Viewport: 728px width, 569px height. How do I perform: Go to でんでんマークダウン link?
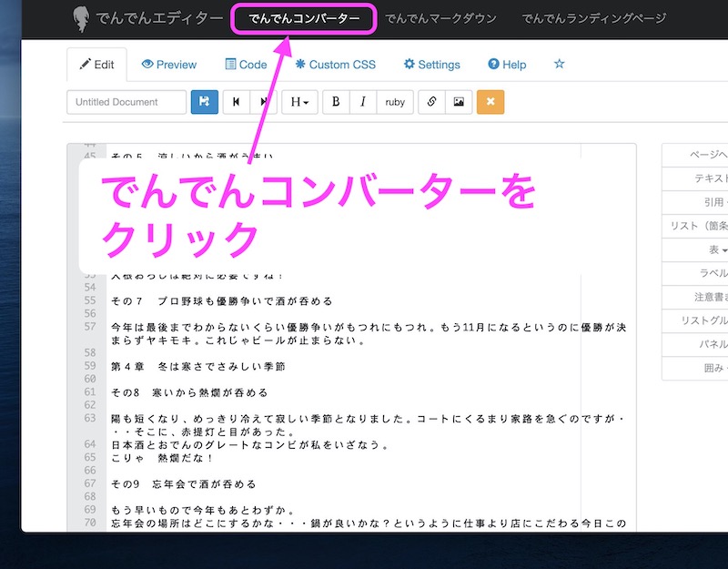(x=441, y=18)
